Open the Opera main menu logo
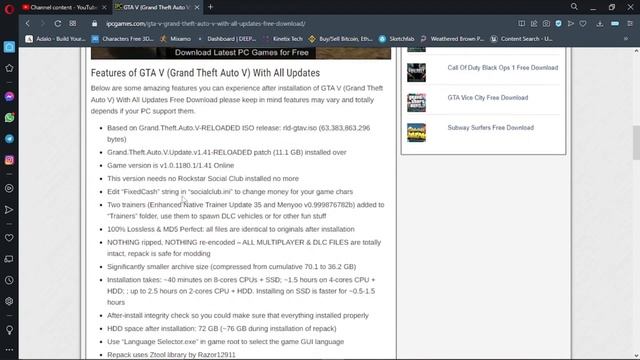Image resolution: width=640 pixels, height=360 pixels. pyautogui.click(x=9, y=8)
